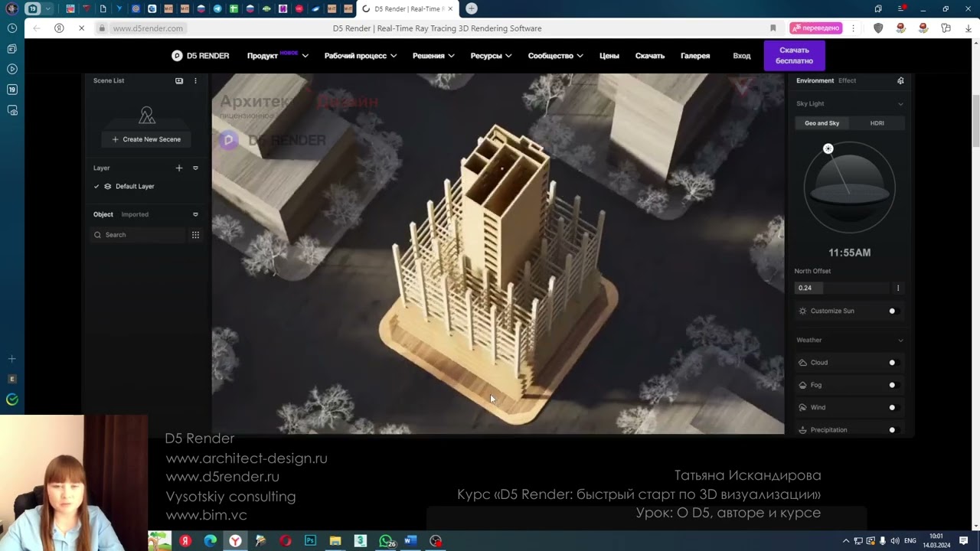The height and width of the screenshot is (551, 980).
Task: Collapse the Object panel arrow
Action: (195, 214)
